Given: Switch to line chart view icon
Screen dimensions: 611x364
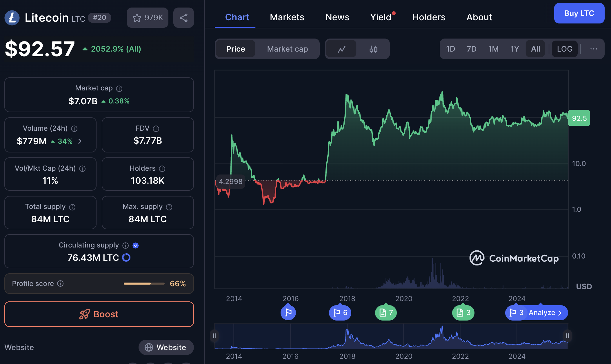Looking at the screenshot, I should (x=341, y=49).
